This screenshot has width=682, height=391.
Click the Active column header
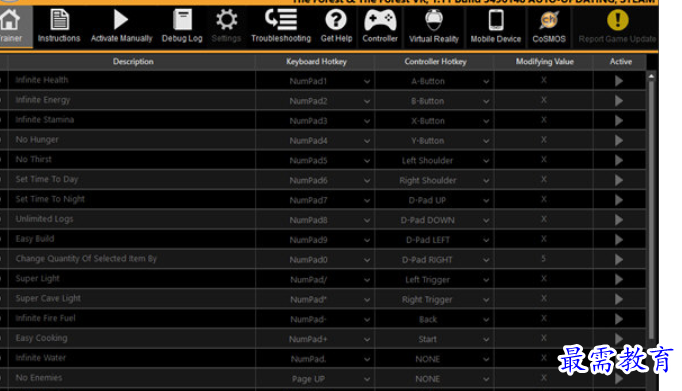[x=621, y=62]
